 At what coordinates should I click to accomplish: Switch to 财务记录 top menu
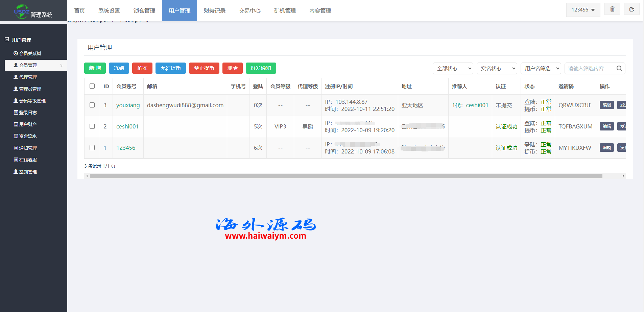coord(214,11)
